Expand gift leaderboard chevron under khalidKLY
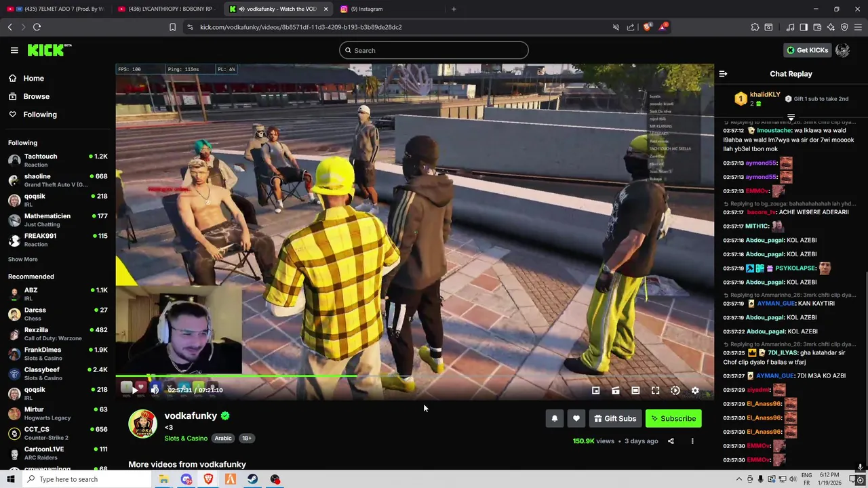The width and height of the screenshot is (868, 488). coord(791,118)
